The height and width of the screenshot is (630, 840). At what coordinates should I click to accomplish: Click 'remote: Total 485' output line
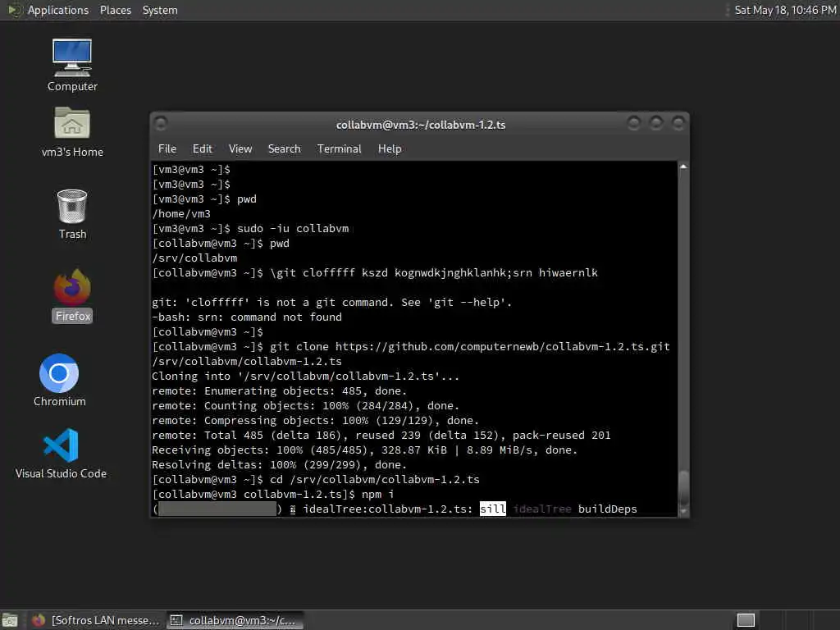point(381,435)
